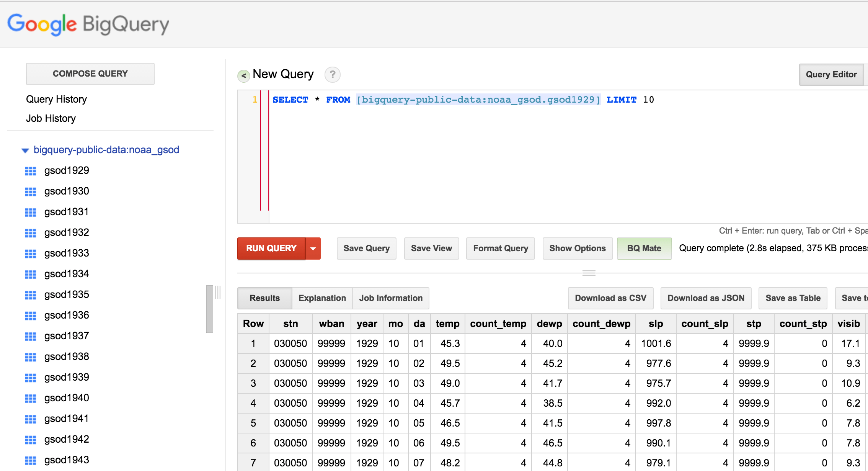Click Save Query
This screenshot has height=471, width=868.
(367, 249)
